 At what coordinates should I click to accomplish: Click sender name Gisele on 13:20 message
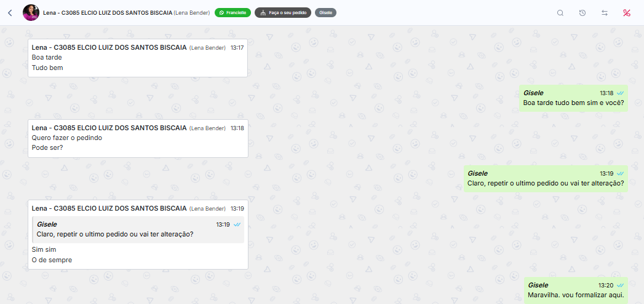click(538, 285)
